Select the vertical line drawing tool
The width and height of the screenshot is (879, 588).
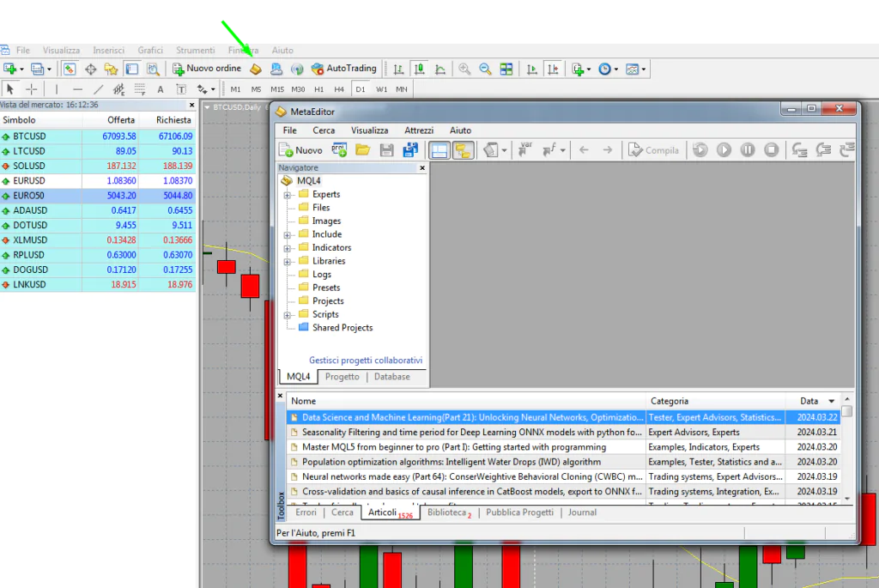pos(56,89)
